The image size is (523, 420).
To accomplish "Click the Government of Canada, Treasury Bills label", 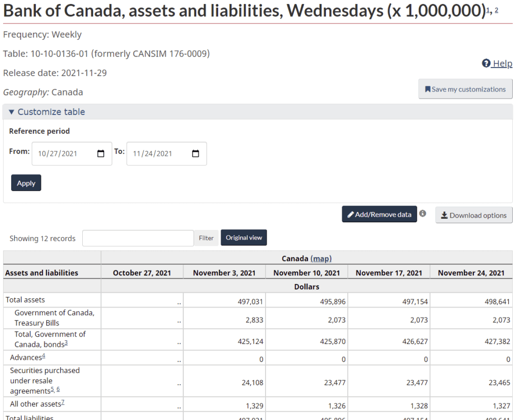I will [54, 318].
